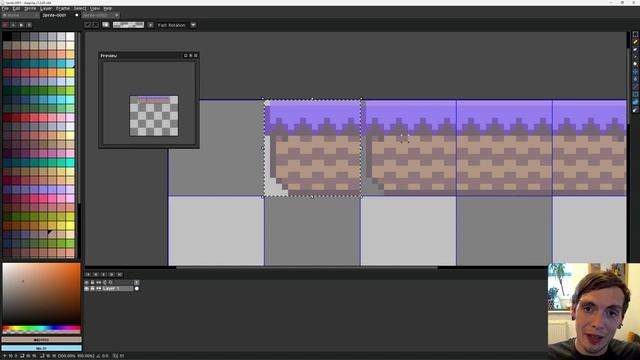Viewport: 640px width, 360px height.
Task: Select the Paint Bucket tool
Action: (x=635, y=79)
